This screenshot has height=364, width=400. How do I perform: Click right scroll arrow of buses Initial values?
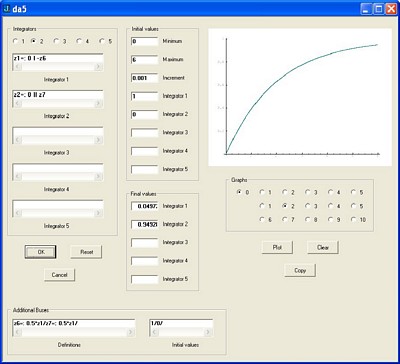(x=208, y=332)
